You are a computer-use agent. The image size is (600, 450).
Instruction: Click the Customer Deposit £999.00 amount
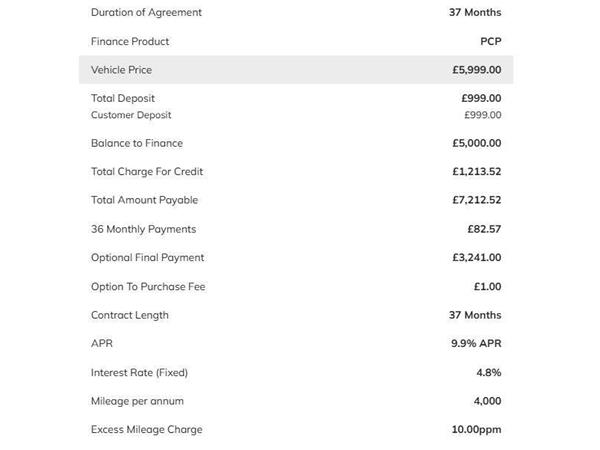[x=483, y=115]
